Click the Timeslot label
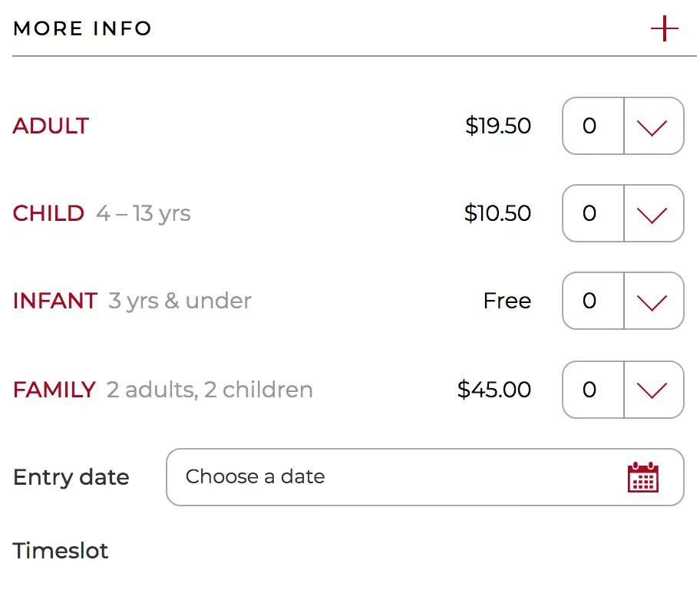This screenshot has height=606, width=700. (x=61, y=551)
